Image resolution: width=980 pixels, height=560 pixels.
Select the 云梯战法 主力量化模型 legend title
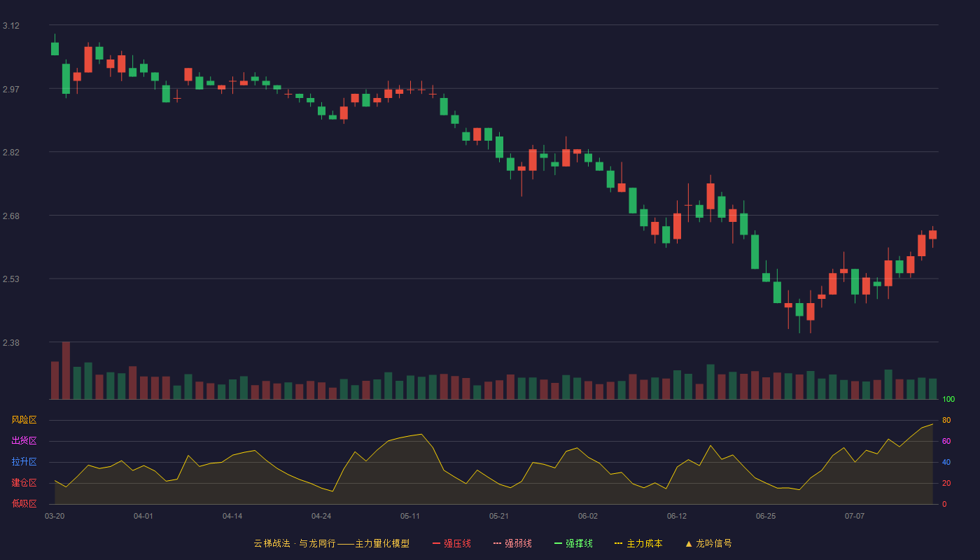(x=331, y=543)
